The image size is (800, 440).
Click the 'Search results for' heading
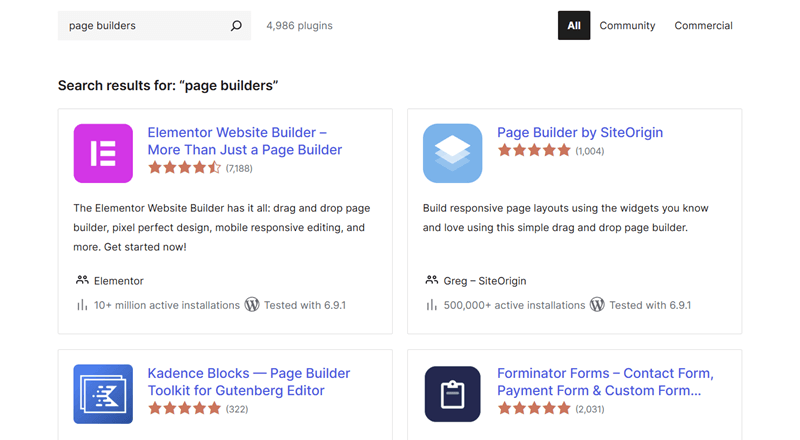[x=168, y=85]
